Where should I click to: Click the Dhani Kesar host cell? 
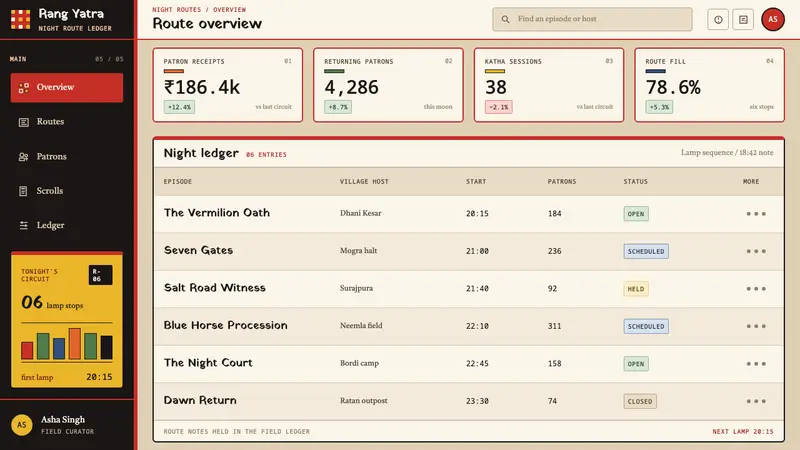361,213
